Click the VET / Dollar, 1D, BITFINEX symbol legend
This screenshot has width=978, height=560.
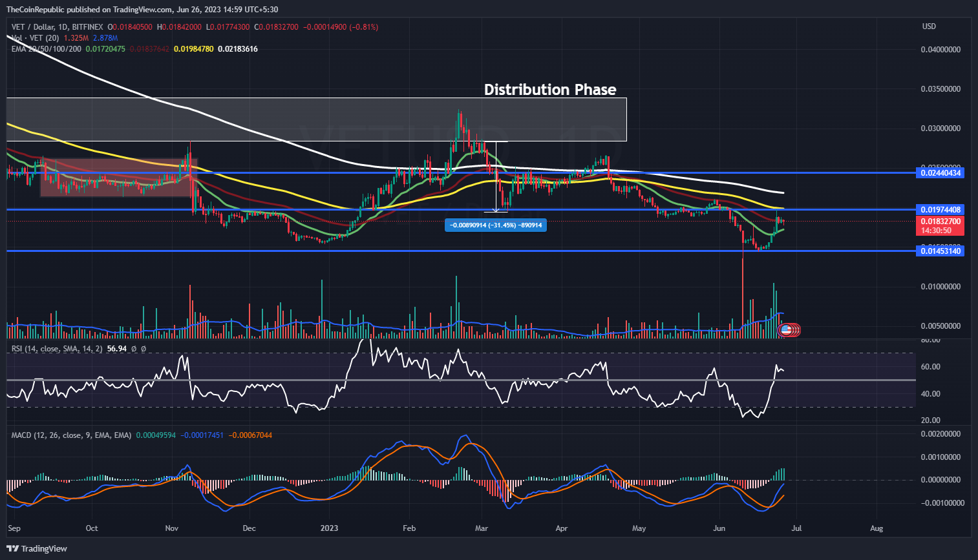pos(58,27)
